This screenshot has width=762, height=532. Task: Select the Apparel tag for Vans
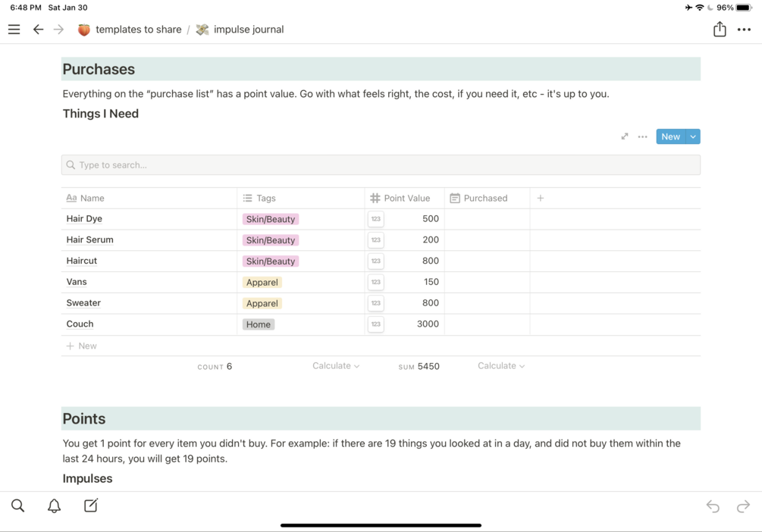point(262,282)
